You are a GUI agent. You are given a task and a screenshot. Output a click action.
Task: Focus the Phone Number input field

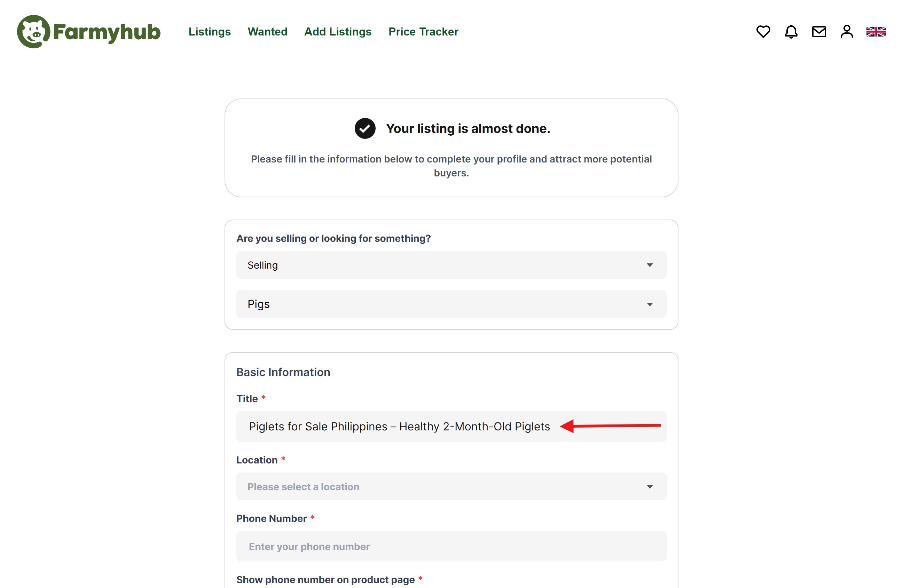451,546
